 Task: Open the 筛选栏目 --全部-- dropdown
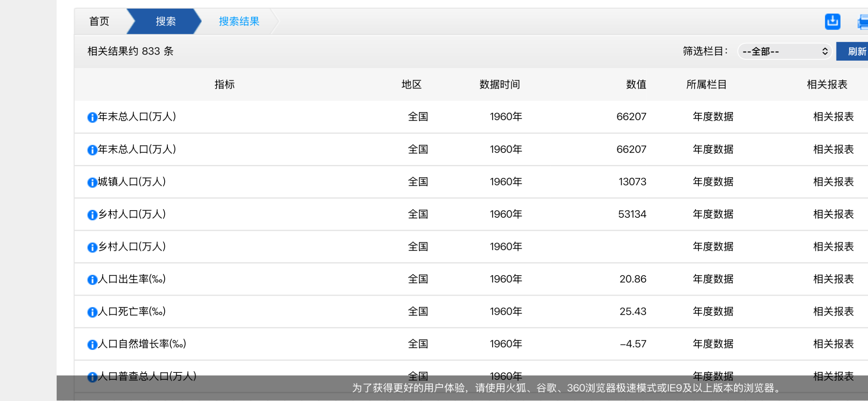pos(784,52)
